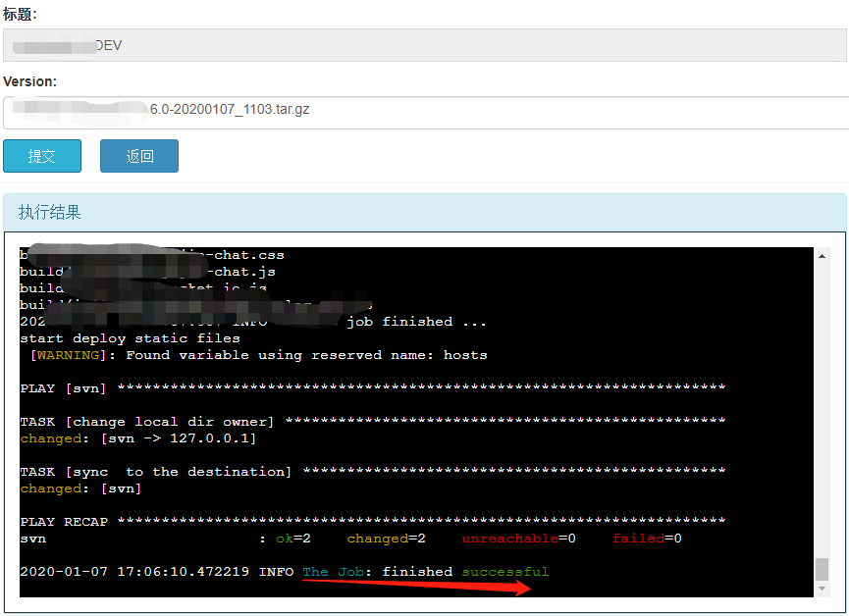Image resolution: width=849 pixels, height=616 pixels.
Task: Click the 'failed=0' recap value
Action: tap(647, 539)
